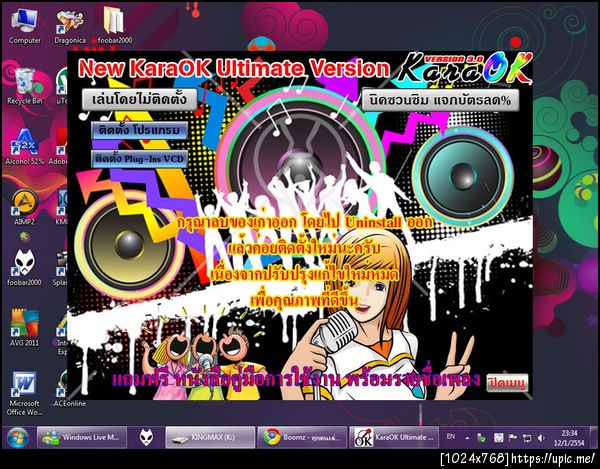
Task: Open AVG 2011 desktop icon
Action: [x=24, y=328]
